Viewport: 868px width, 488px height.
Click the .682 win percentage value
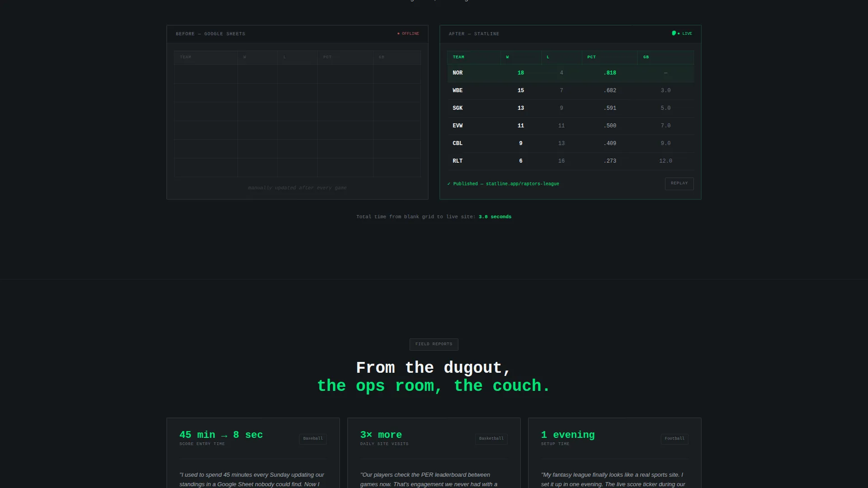click(x=610, y=90)
